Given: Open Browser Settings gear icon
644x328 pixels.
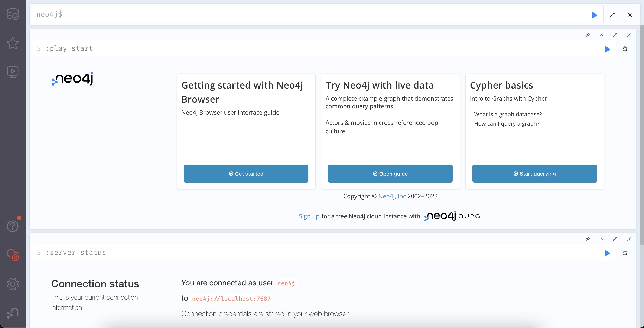Looking at the screenshot, I should click(13, 284).
